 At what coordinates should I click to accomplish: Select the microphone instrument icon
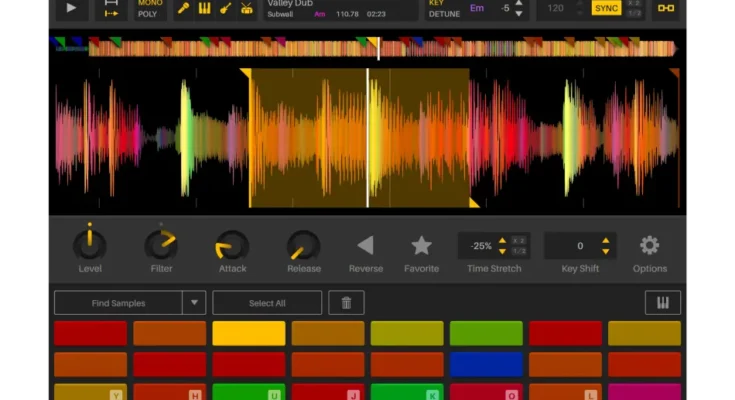point(183,9)
